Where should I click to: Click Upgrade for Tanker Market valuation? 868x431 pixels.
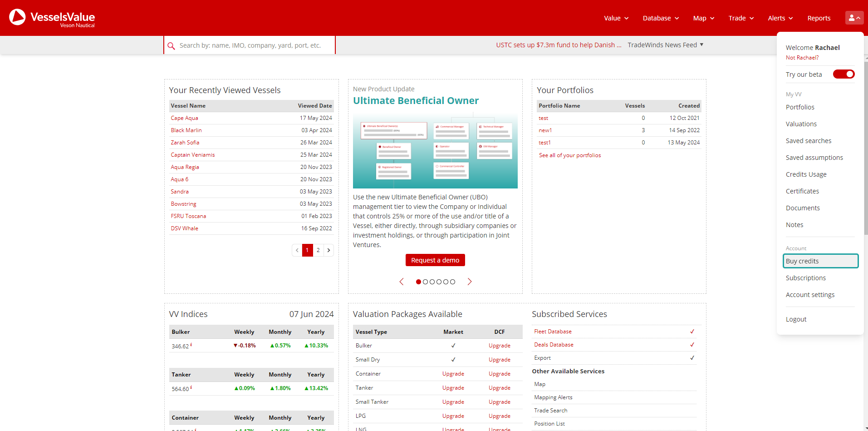pos(453,388)
